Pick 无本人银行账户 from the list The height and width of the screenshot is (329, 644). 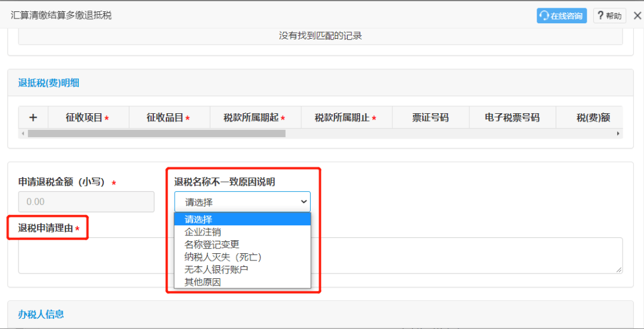[216, 269]
